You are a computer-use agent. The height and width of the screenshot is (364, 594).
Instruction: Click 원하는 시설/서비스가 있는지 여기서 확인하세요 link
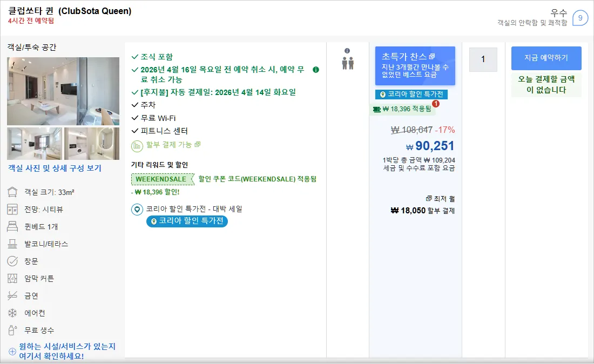67,351
